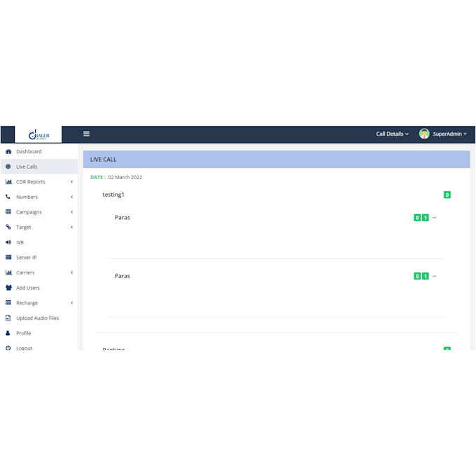Open the Profile page
476x476 pixels.
(x=39, y=333)
